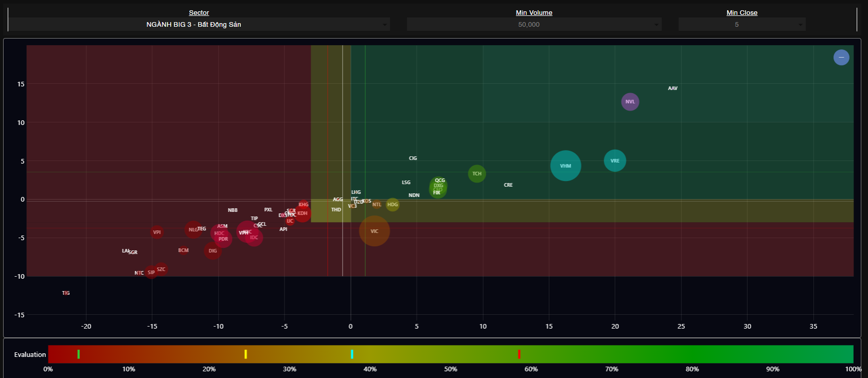Select the purple NVL bubble

630,102
